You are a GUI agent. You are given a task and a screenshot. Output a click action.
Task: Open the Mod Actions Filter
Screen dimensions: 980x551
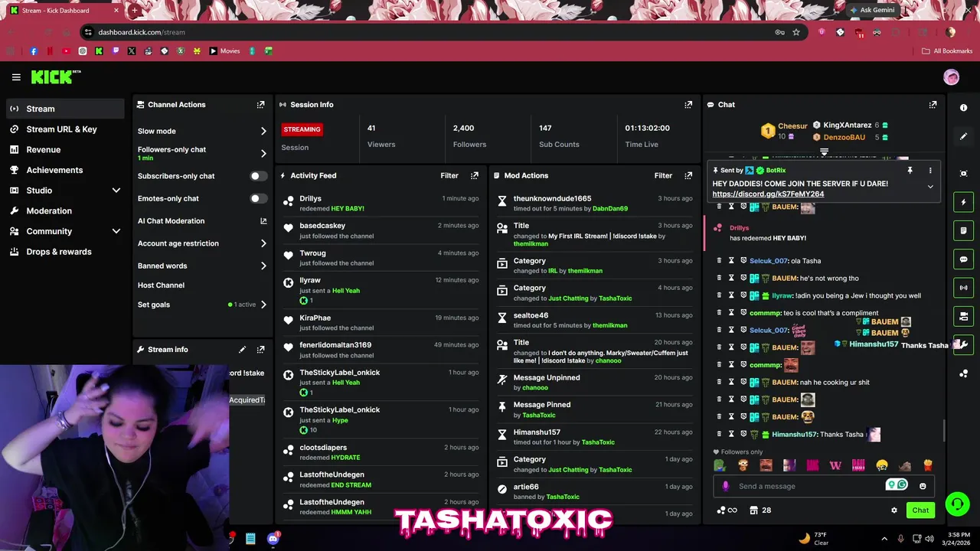tap(663, 175)
